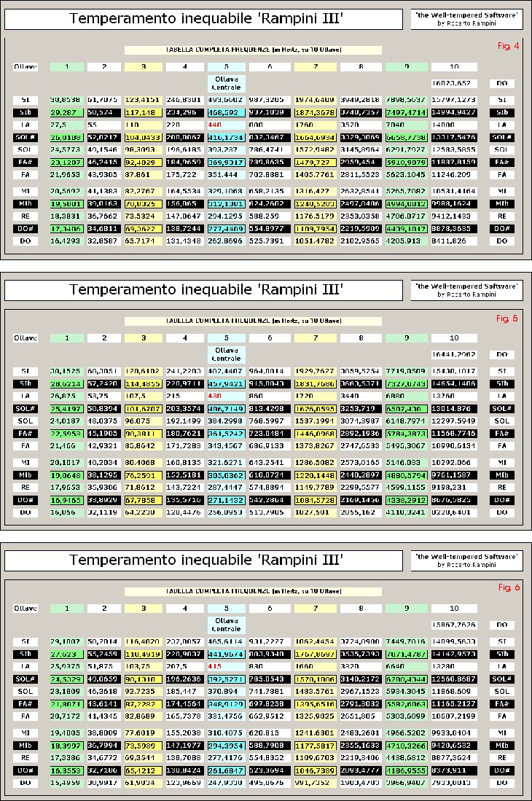Viewport: 532px width, 801px height.
Task: Click the 351.444 cell in the FA row
Action: coord(226,174)
